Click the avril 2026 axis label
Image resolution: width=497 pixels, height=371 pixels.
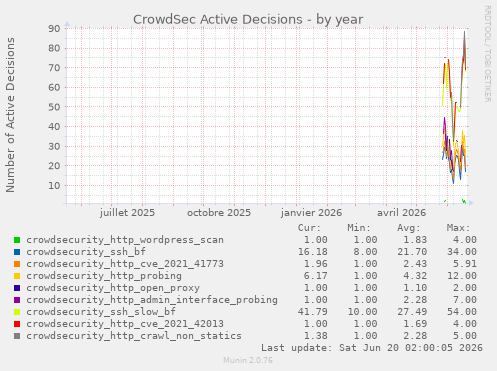click(x=401, y=213)
